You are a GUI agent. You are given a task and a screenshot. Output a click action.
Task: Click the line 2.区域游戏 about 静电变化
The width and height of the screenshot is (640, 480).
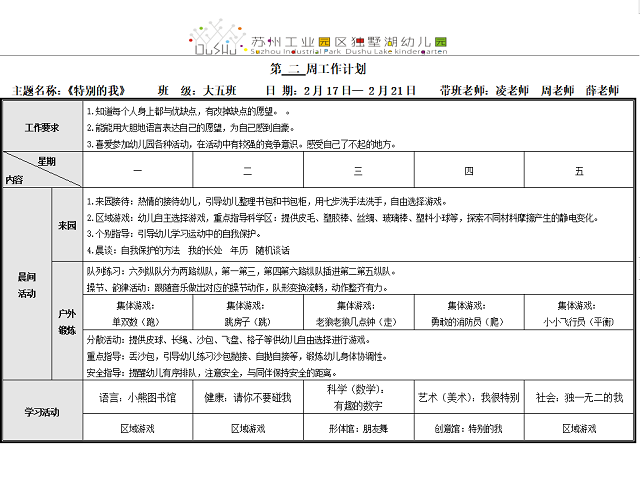(342, 218)
